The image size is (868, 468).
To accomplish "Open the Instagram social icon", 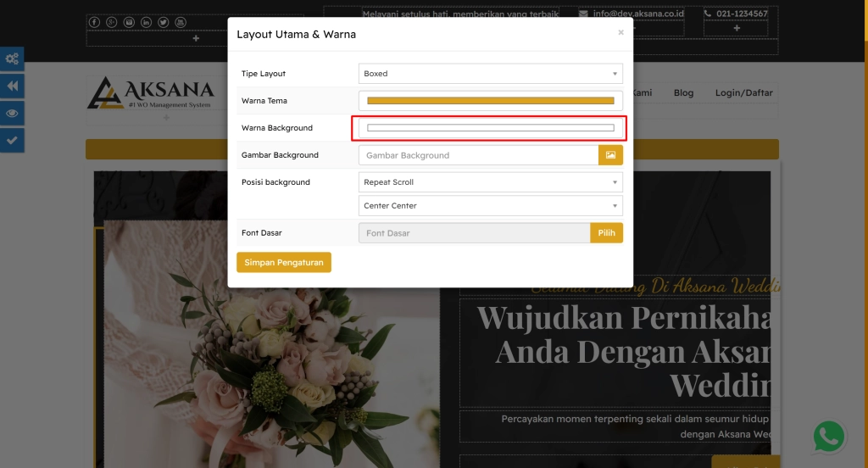I will (x=129, y=22).
